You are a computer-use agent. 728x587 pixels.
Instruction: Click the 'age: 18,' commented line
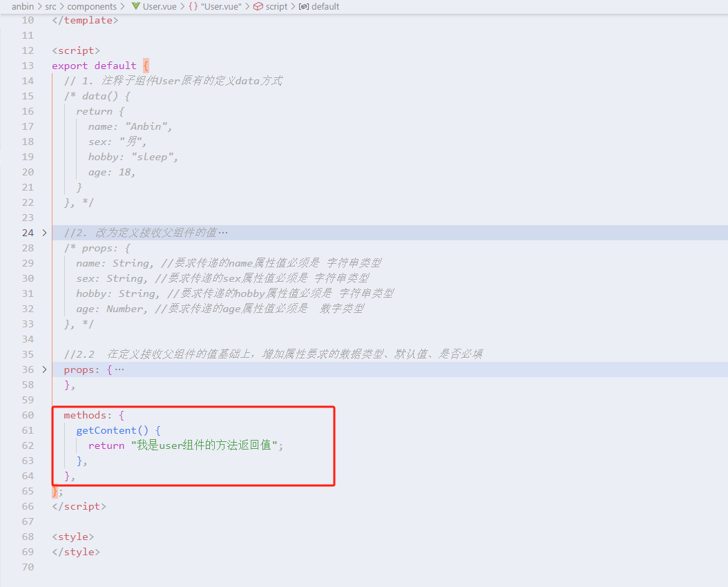click(111, 172)
